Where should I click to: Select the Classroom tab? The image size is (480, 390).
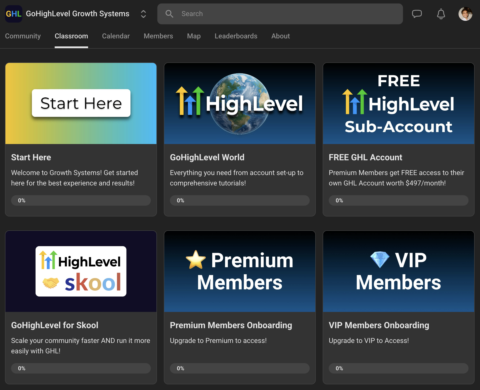71,36
